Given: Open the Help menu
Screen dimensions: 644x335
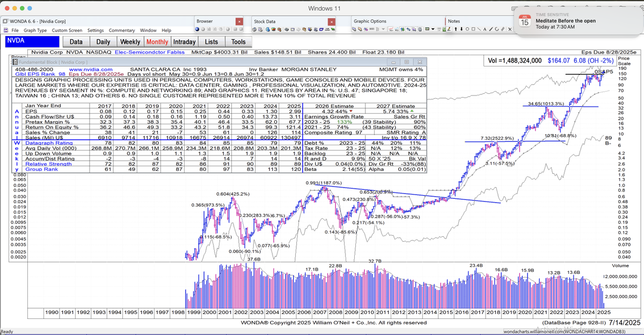Looking at the screenshot, I should (x=166, y=31).
